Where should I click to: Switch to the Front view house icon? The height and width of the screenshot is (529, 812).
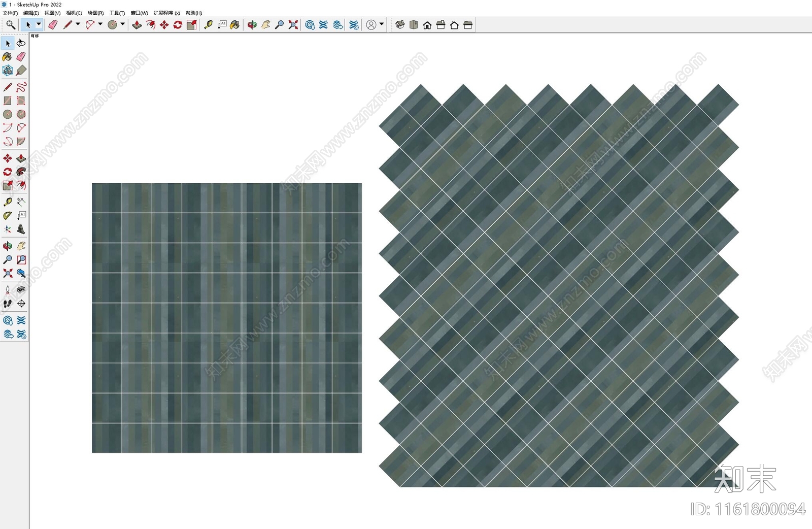click(427, 24)
